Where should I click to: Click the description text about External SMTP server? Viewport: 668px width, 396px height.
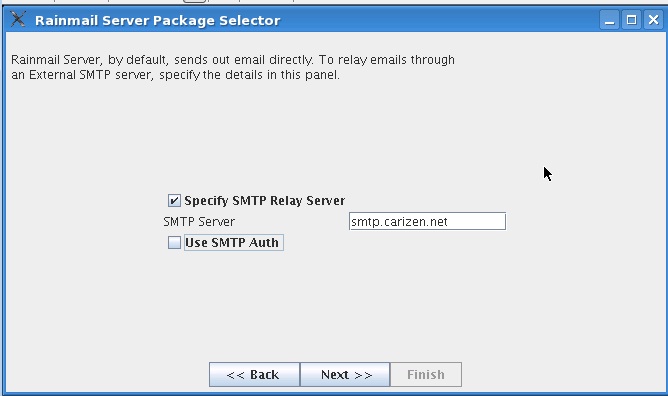pos(233,67)
